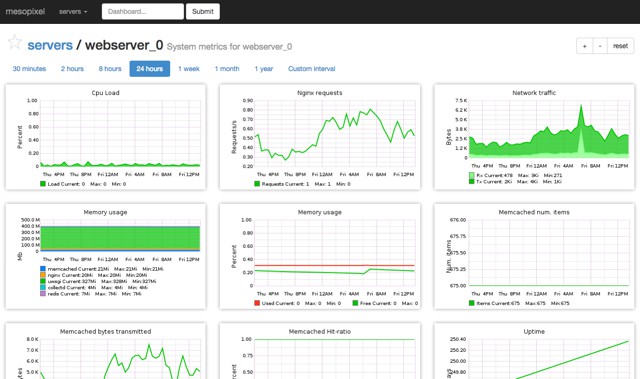
Task: Choose the 1 month range
Action: (227, 69)
